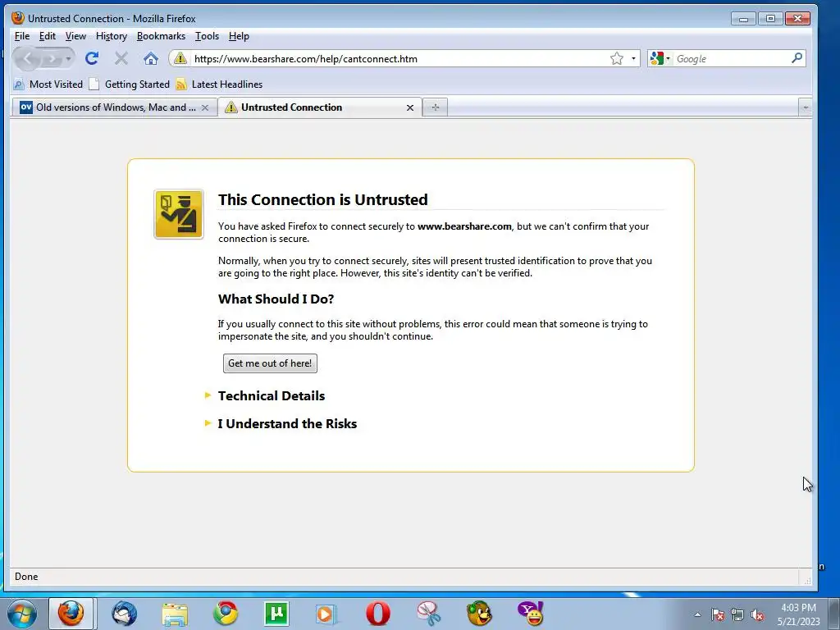
Task: Bookmark this page with the star icon
Action: tap(617, 58)
